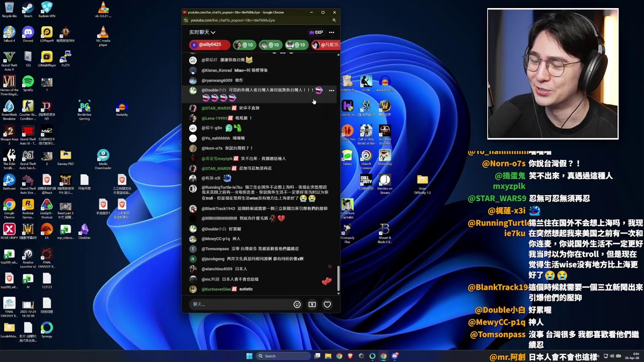Click the 0XP crown points badge
The image size is (644, 362).
316,32
